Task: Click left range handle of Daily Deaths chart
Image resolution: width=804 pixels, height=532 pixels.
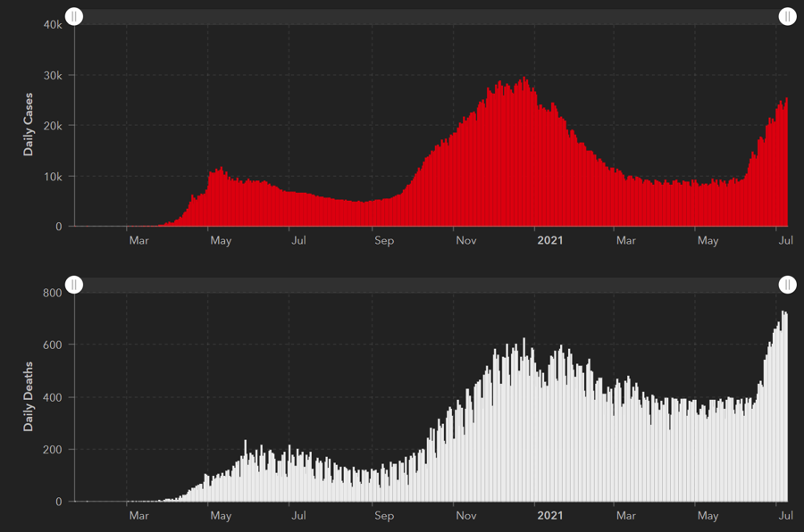Action: [75, 285]
